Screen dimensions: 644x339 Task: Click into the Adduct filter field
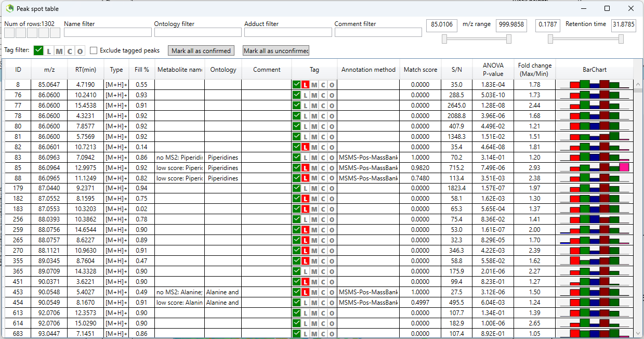(288, 32)
